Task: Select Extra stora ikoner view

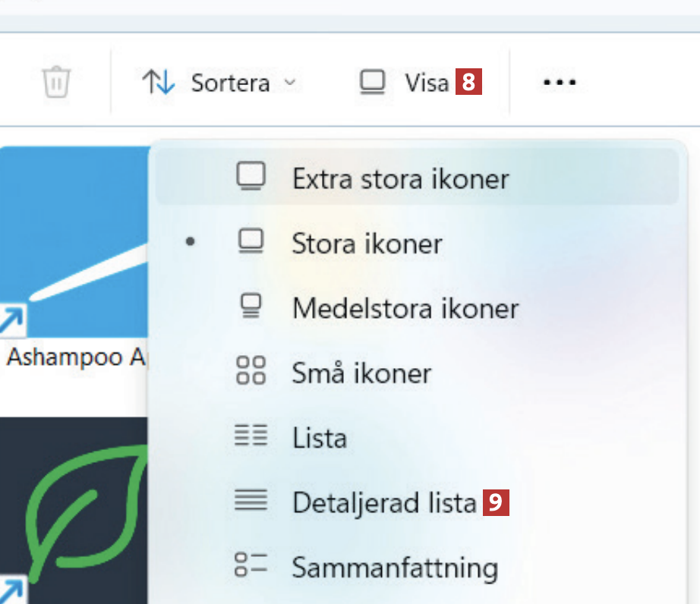Action: [417, 177]
